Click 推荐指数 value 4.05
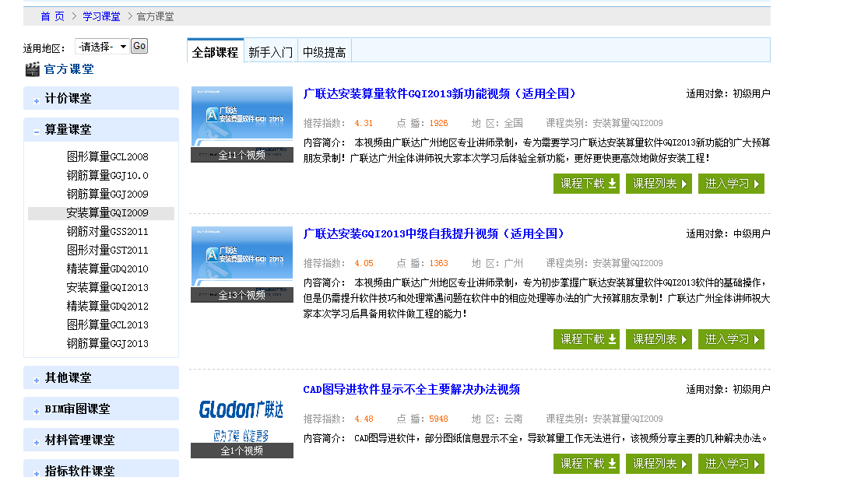The width and height of the screenshot is (868, 477). pos(364,264)
